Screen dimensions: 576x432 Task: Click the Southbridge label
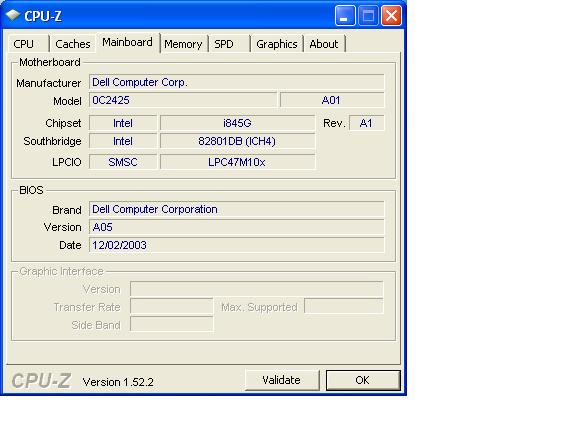52,141
